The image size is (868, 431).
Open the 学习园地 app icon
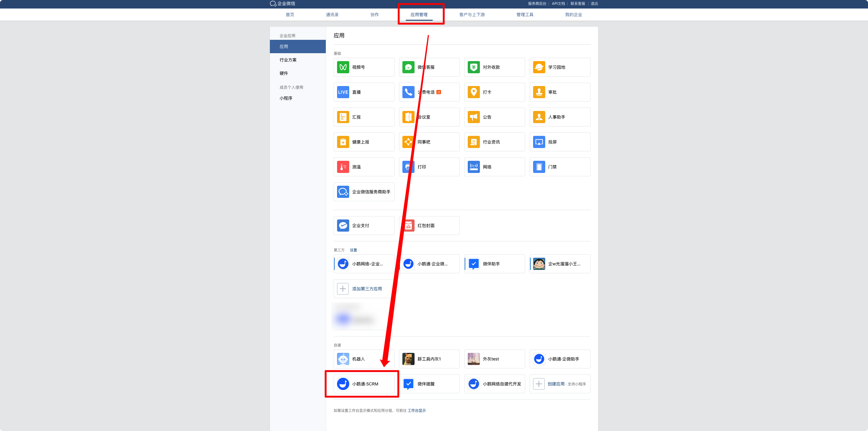(x=539, y=67)
